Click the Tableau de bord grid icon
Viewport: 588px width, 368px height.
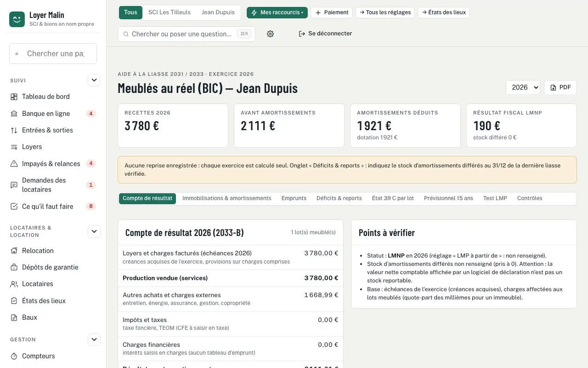pos(14,97)
